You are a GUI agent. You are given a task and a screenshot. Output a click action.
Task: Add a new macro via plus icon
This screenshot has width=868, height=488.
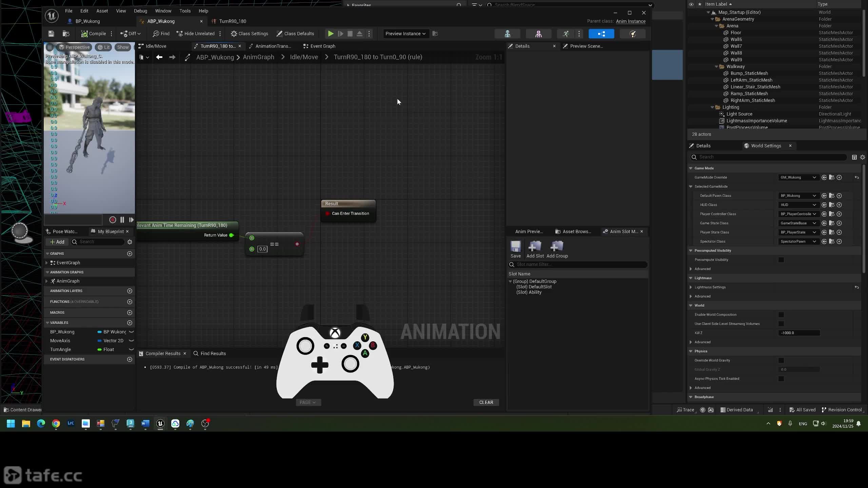pos(130,312)
